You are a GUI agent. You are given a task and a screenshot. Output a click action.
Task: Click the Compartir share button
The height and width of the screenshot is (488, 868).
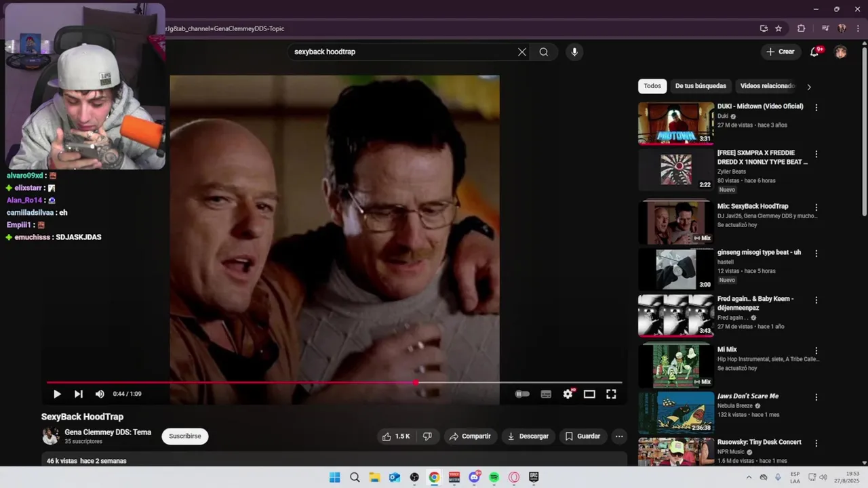470,436
